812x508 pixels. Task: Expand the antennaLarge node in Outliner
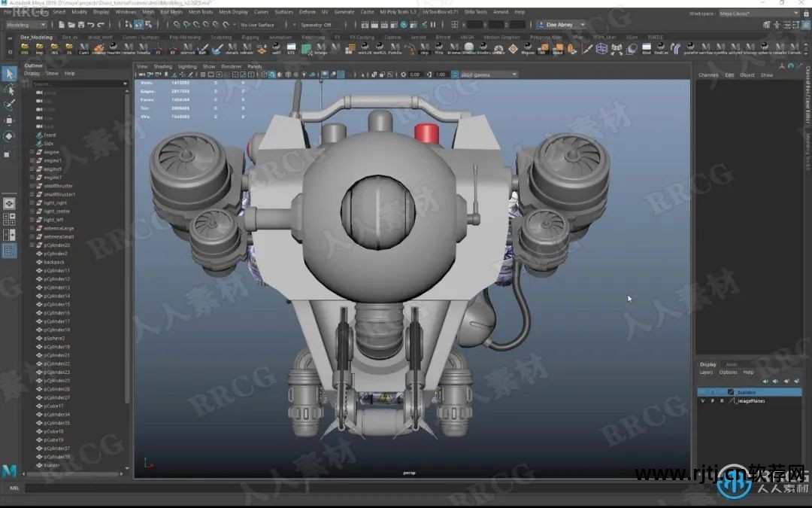click(x=32, y=228)
